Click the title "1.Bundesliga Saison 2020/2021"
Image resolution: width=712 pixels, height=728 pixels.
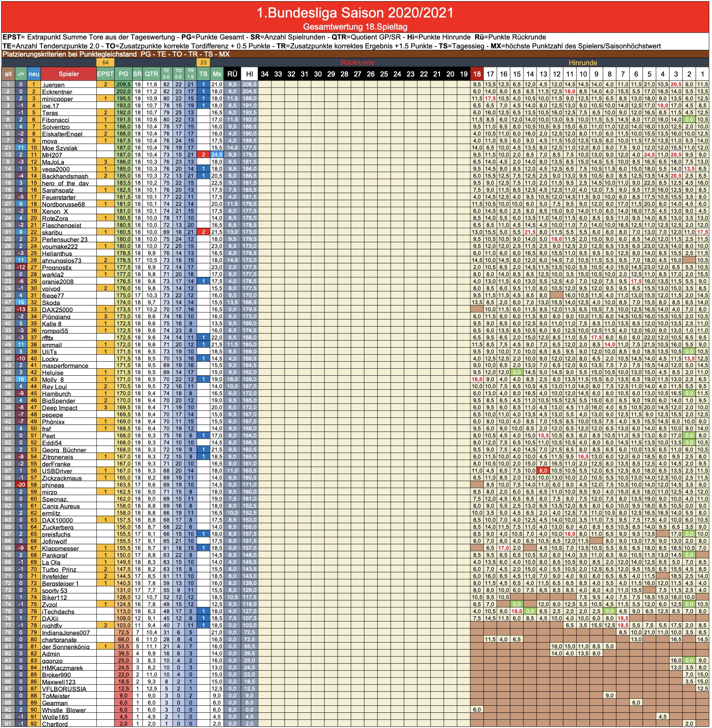click(x=355, y=13)
